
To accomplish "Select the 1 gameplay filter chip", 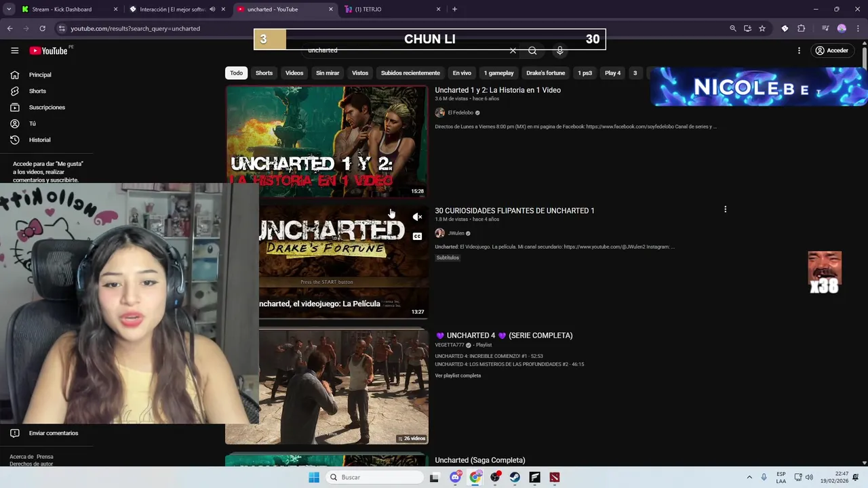I will 498,73.
